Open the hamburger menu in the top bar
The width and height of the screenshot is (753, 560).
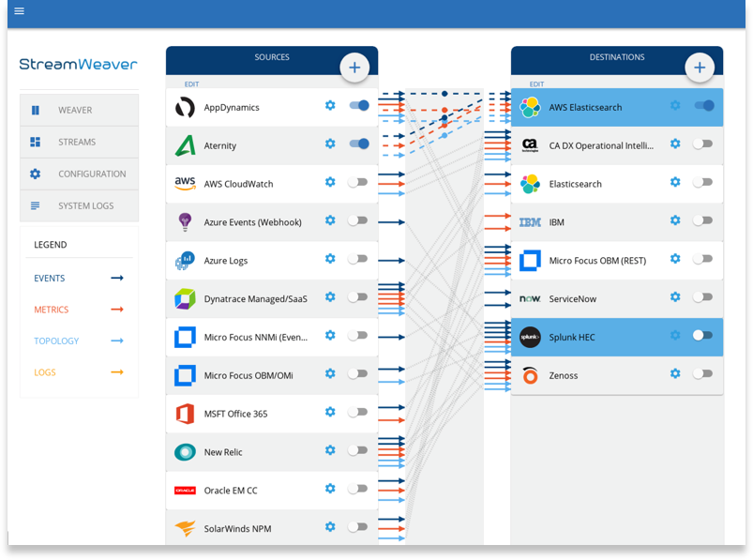[19, 11]
